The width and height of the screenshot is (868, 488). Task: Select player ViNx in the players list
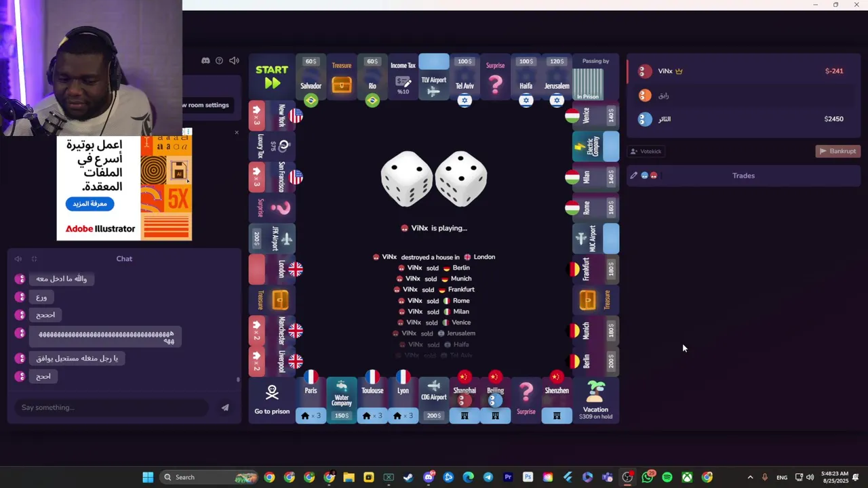click(744, 70)
